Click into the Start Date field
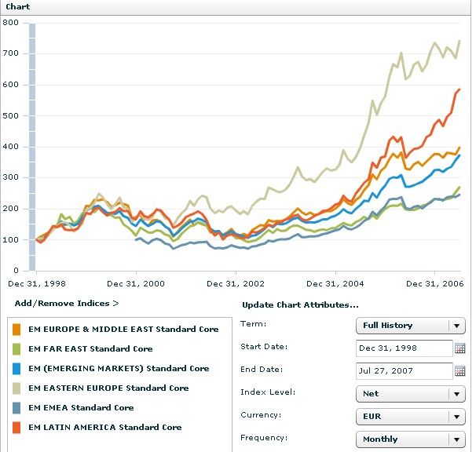Image resolution: width=476 pixels, height=452 pixels. (403, 348)
